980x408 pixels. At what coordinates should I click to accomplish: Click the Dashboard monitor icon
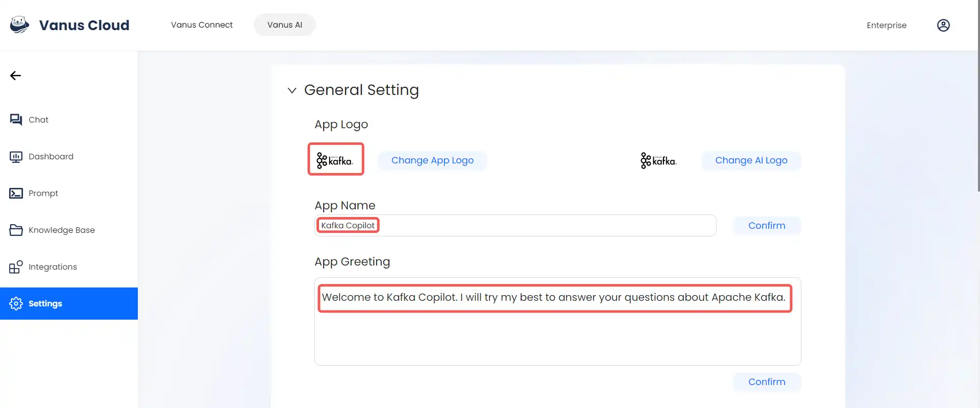[x=16, y=156]
